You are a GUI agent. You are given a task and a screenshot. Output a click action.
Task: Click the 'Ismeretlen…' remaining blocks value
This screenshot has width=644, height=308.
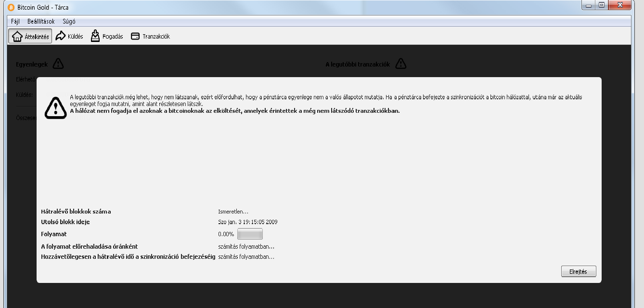pos(233,212)
